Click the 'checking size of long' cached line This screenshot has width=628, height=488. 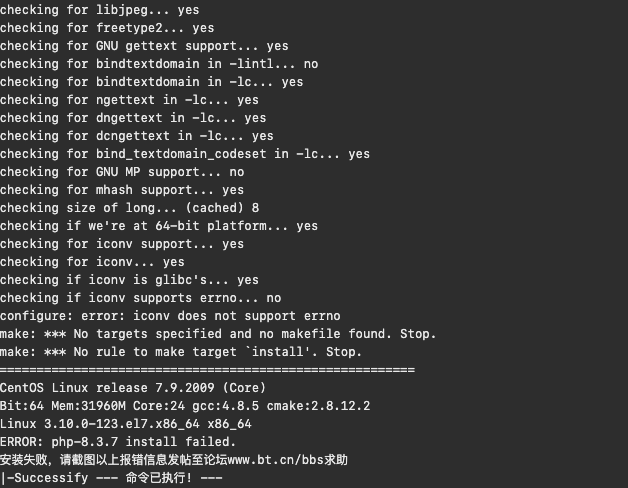[130, 208]
